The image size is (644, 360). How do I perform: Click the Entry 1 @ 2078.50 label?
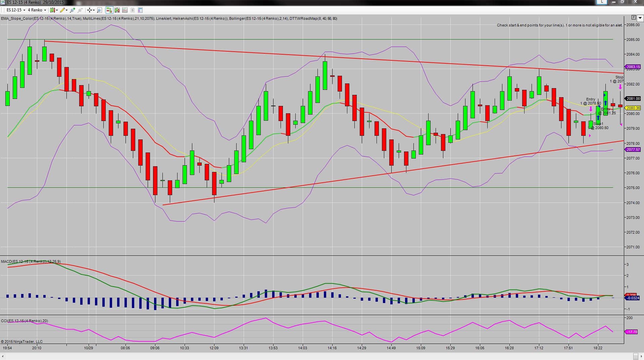tap(591, 101)
